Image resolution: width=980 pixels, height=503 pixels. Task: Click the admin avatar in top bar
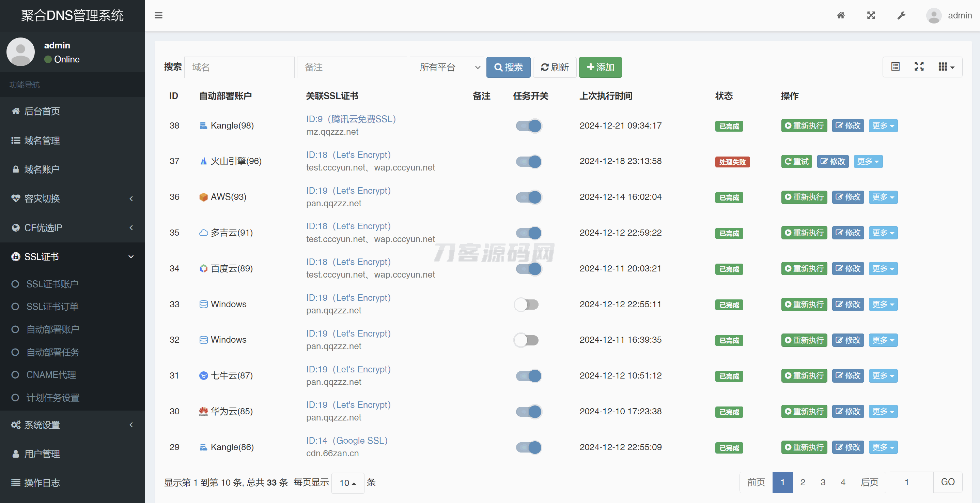[x=934, y=16]
